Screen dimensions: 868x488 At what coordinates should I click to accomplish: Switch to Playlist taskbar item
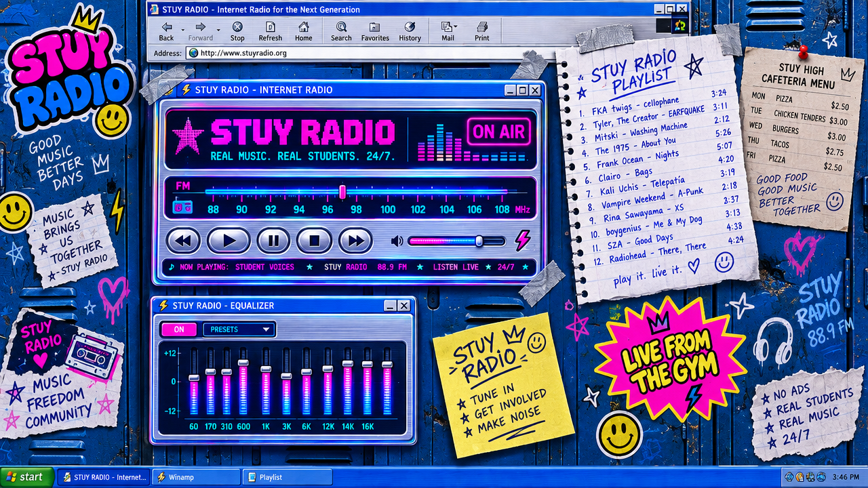tap(288, 477)
